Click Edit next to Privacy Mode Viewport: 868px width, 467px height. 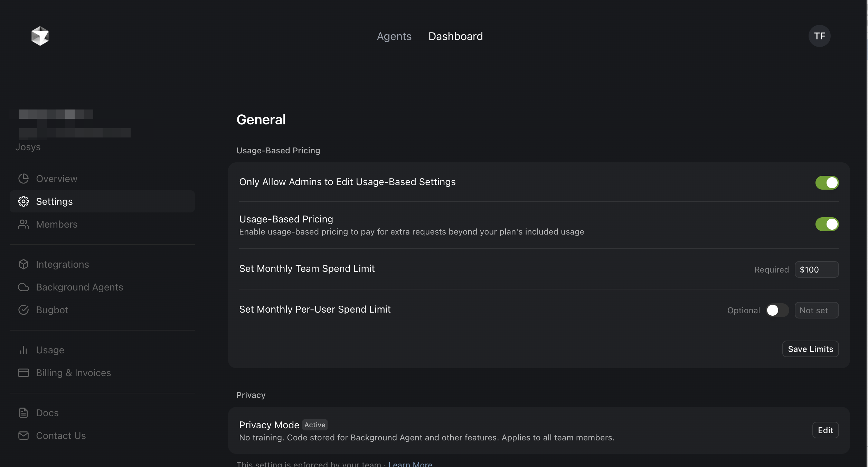[x=825, y=430]
